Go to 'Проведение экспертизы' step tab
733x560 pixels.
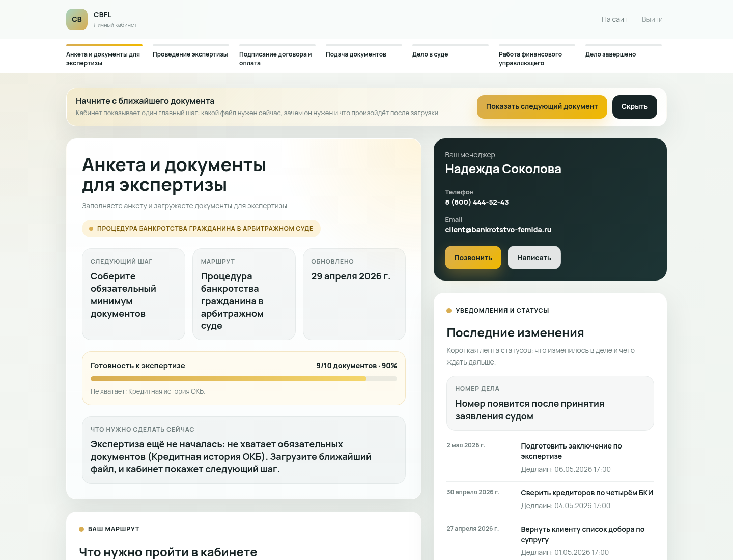[x=191, y=52]
